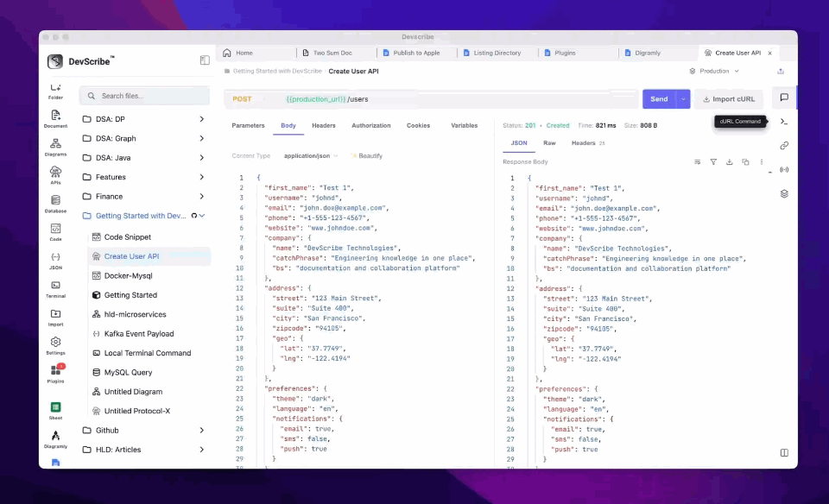
Task: Open the Response Body more options menu
Action: coord(762,162)
